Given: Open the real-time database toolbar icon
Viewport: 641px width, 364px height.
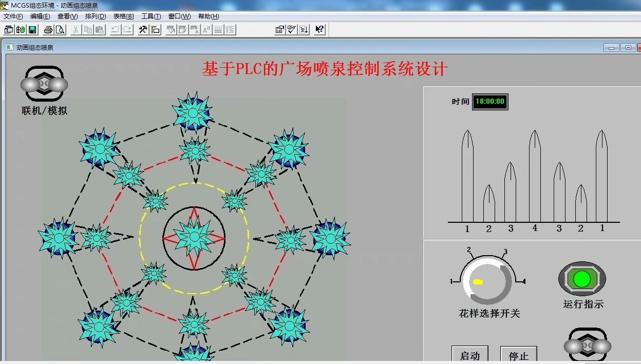Looking at the screenshot, I should 21,29.
